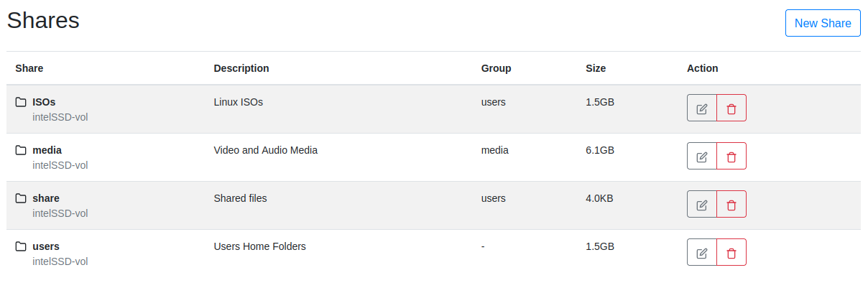
Task: Click the Description column header
Action: [x=241, y=68]
